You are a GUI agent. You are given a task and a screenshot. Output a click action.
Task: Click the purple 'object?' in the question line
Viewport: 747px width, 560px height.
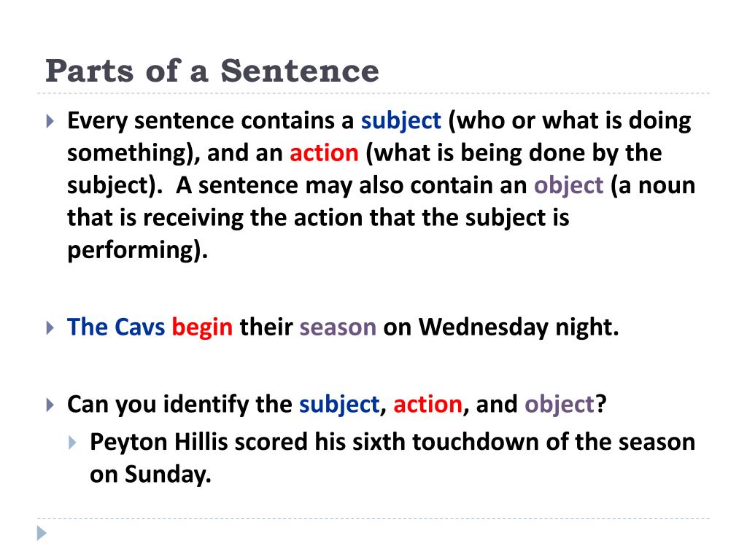point(565,405)
